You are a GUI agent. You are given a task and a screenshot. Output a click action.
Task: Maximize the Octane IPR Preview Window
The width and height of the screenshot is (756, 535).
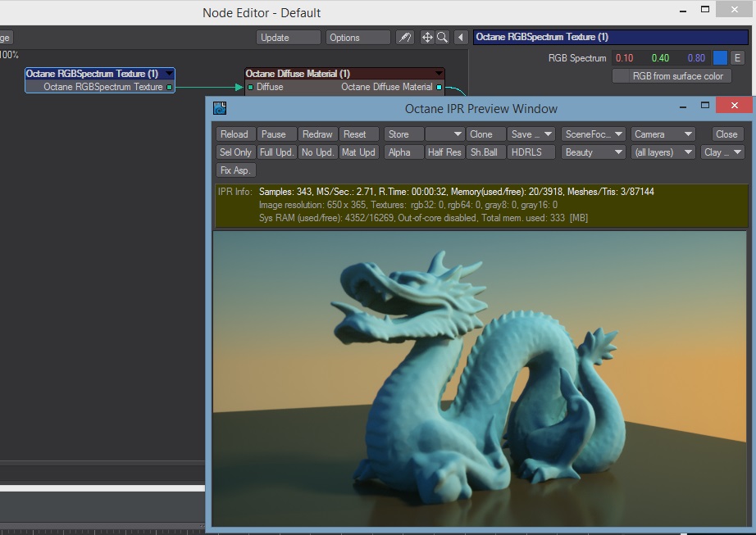tap(705, 106)
